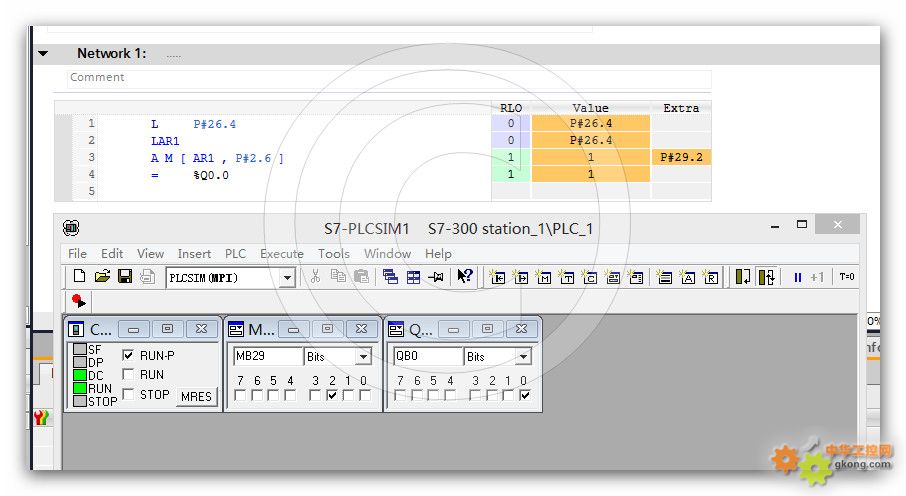Image resolution: width=906 pixels, height=496 pixels.
Task: Click the Copy icon in PLCSIM toolbar
Action: [338, 277]
